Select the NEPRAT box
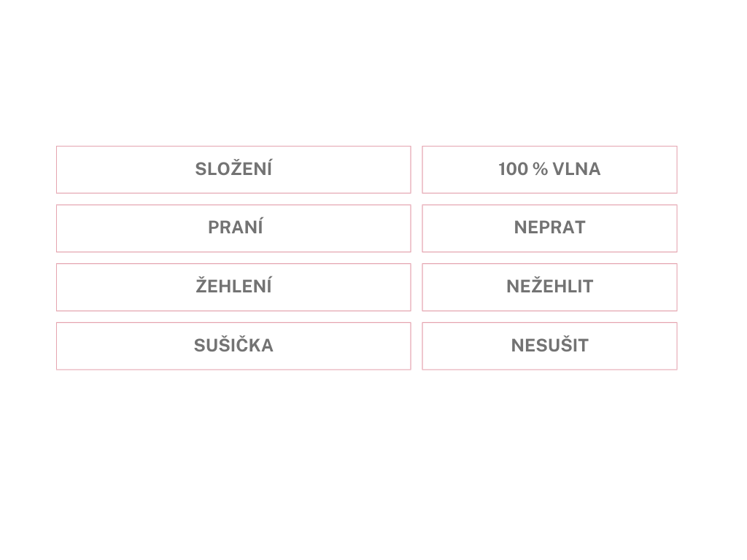747x560 pixels. [549, 228]
